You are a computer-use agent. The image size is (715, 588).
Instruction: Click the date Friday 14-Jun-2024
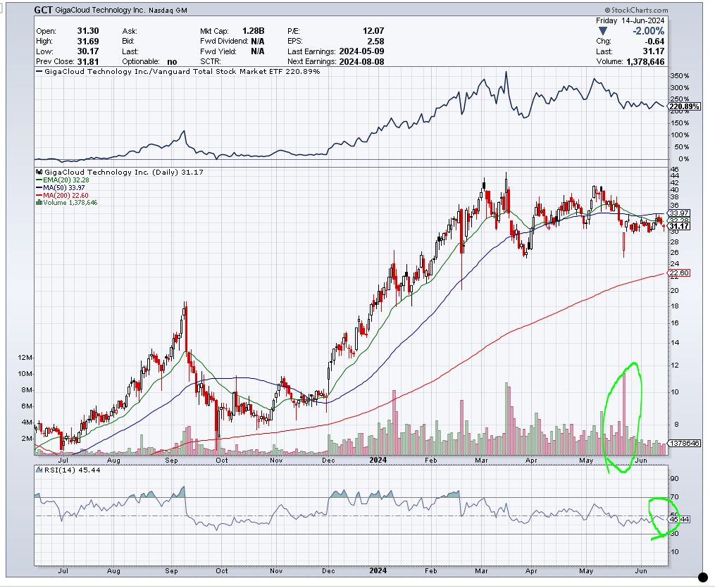coord(630,20)
